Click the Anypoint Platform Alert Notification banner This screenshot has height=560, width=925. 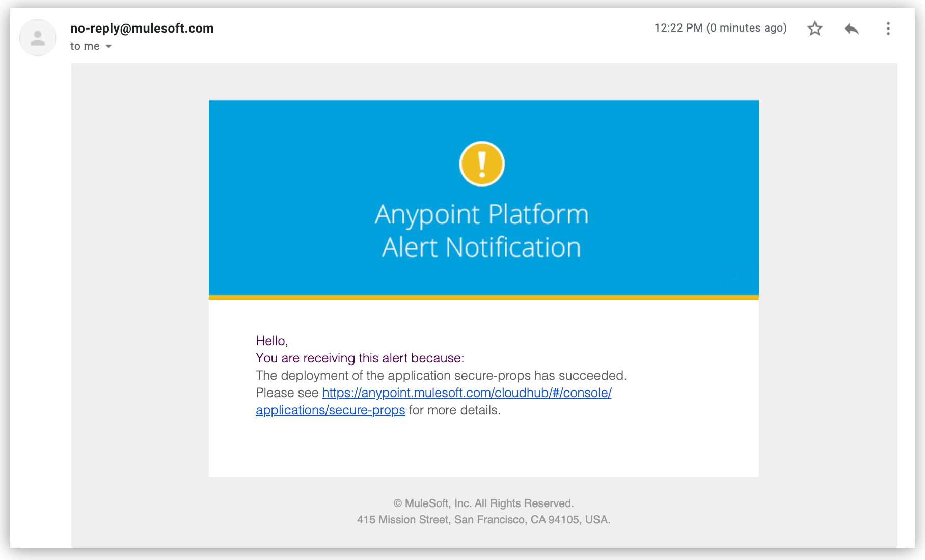482,230
